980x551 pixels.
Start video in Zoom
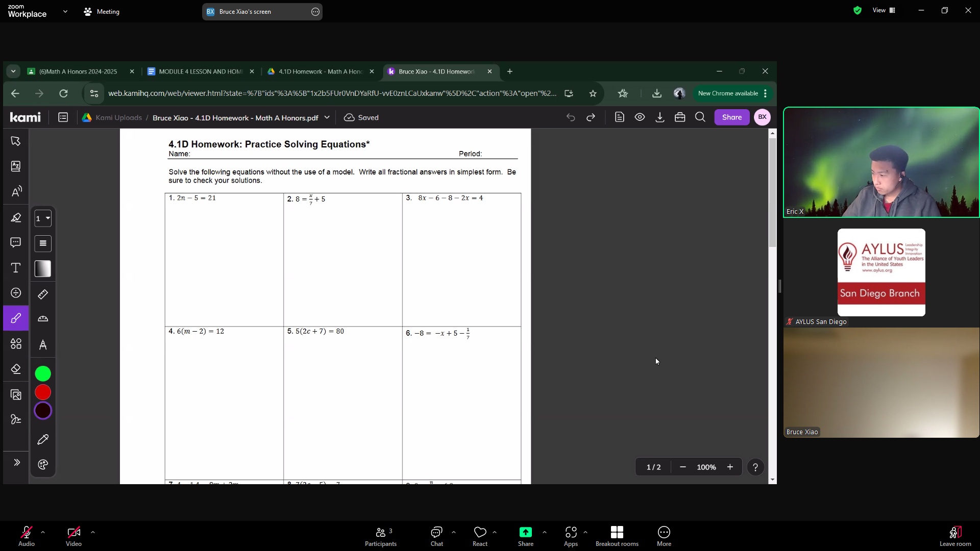click(x=73, y=536)
